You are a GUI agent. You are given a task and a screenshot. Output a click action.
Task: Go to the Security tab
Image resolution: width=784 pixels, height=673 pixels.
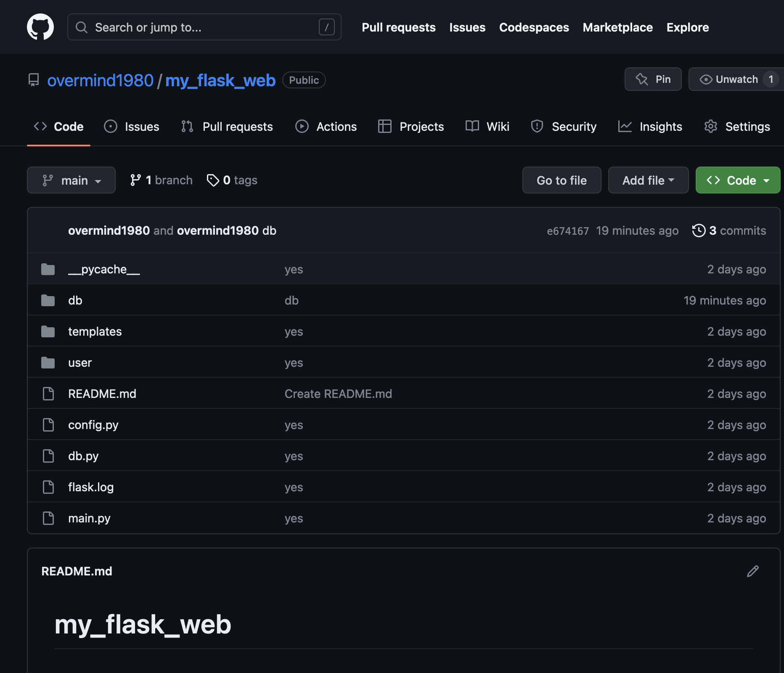pyautogui.click(x=564, y=127)
